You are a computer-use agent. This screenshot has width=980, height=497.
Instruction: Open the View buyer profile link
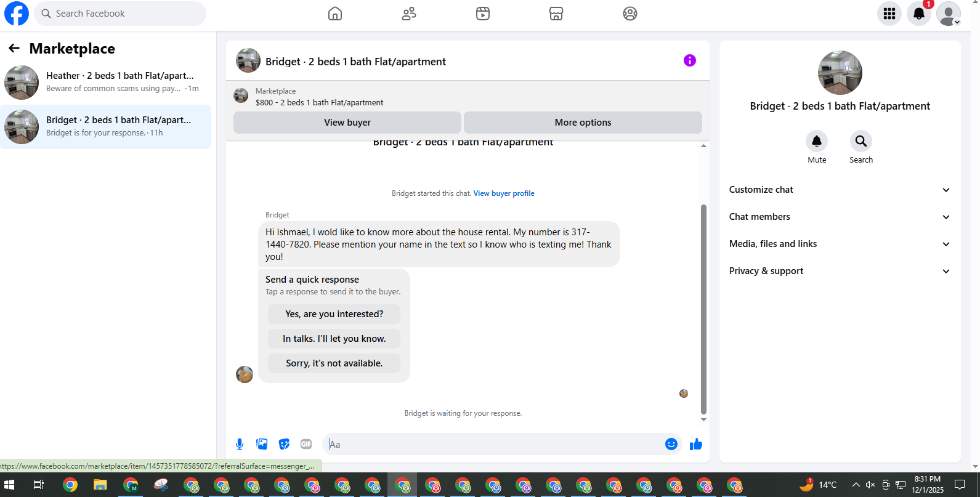click(504, 193)
